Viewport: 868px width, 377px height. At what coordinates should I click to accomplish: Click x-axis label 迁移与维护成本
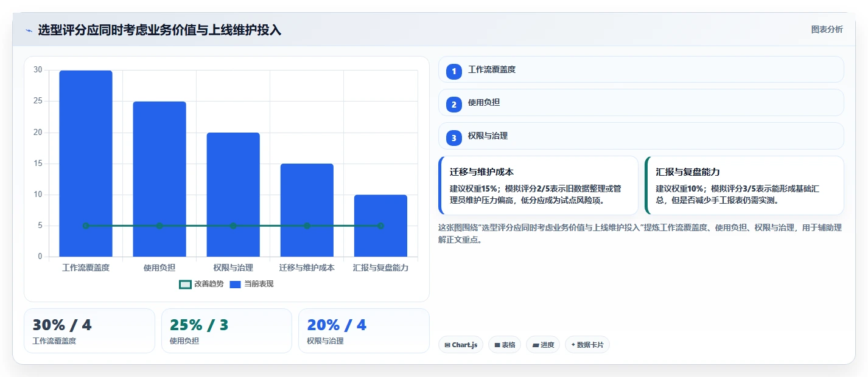coord(307,268)
